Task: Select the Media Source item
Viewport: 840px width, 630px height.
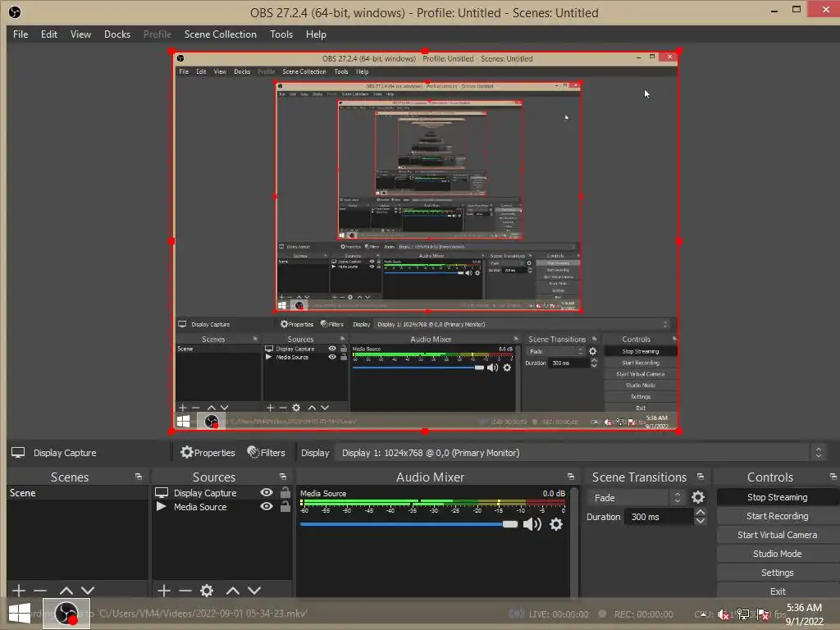Action: click(x=200, y=507)
